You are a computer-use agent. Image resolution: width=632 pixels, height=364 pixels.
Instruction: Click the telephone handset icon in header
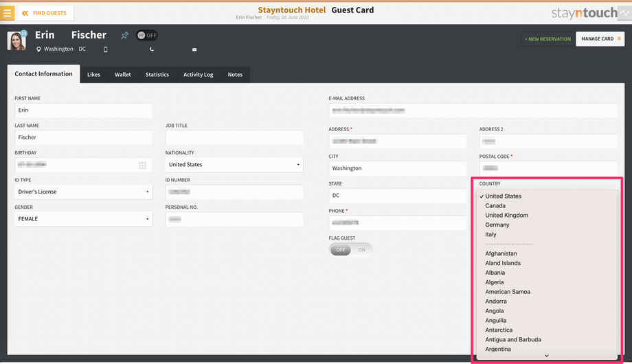[x=152, y=49]
